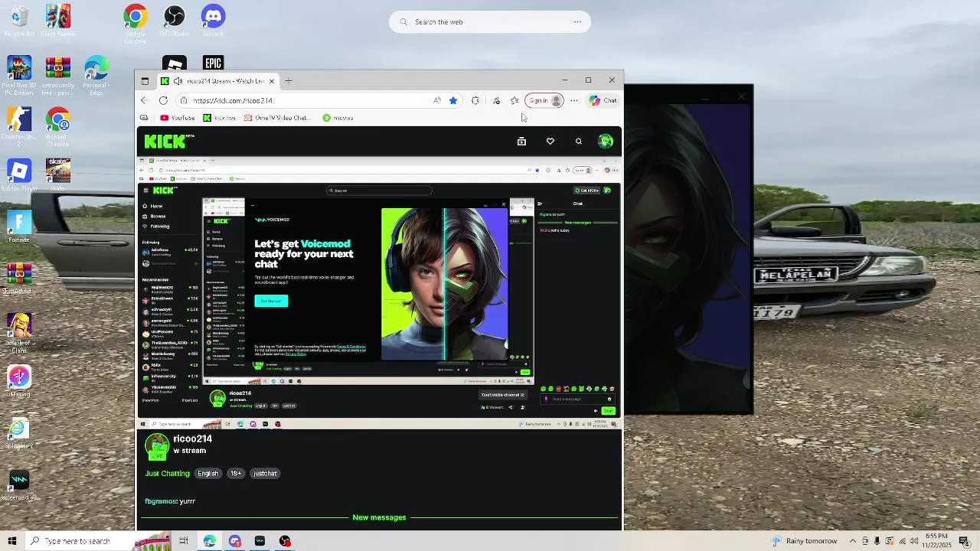This screenshot has width=980, height=551.
Task: Click ricoo214 channel avatar
Action: pos(157,446)
